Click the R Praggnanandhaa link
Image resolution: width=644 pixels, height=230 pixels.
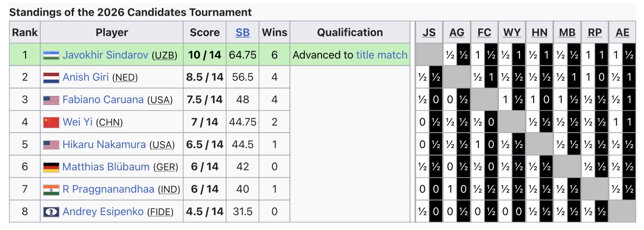click(108, 189)
